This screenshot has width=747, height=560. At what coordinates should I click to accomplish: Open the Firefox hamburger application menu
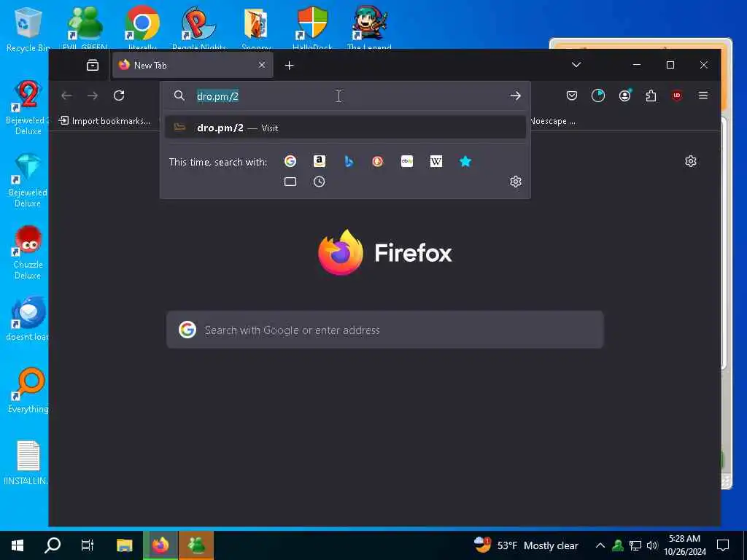[x=703, y=96]
